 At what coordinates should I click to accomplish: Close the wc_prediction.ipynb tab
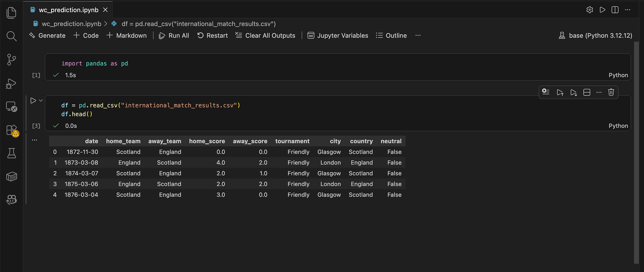pyautogui.click(x=106, y=10)
